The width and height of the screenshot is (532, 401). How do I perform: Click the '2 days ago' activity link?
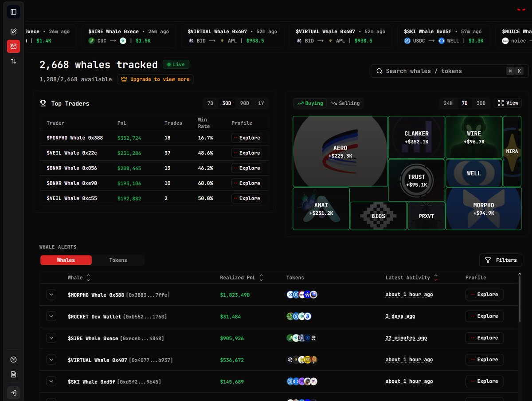400,316
